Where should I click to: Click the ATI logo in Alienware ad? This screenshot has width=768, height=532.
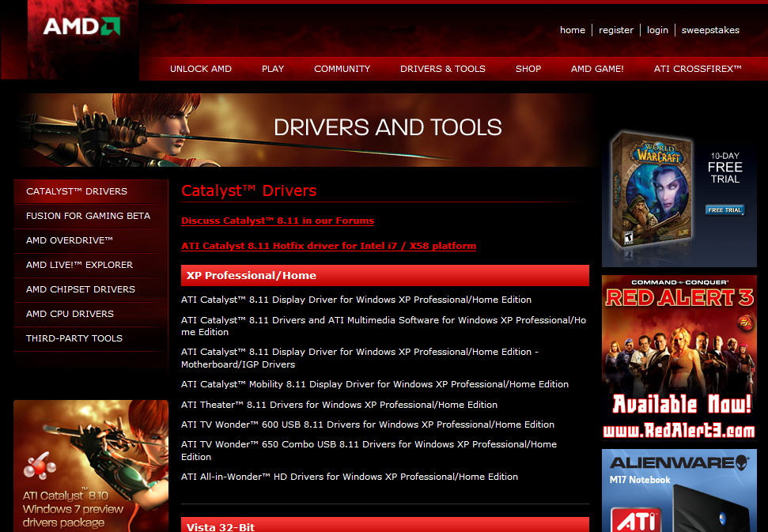pos(636,520)
